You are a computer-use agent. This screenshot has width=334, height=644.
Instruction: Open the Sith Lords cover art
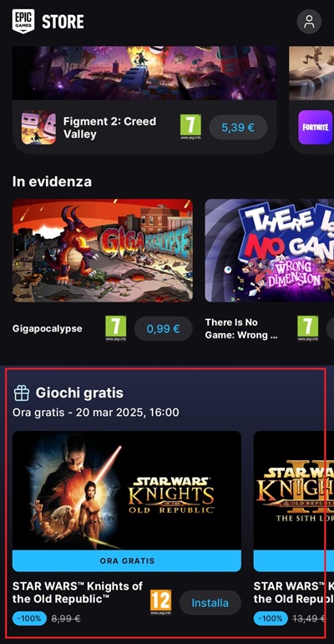point(294,491)
